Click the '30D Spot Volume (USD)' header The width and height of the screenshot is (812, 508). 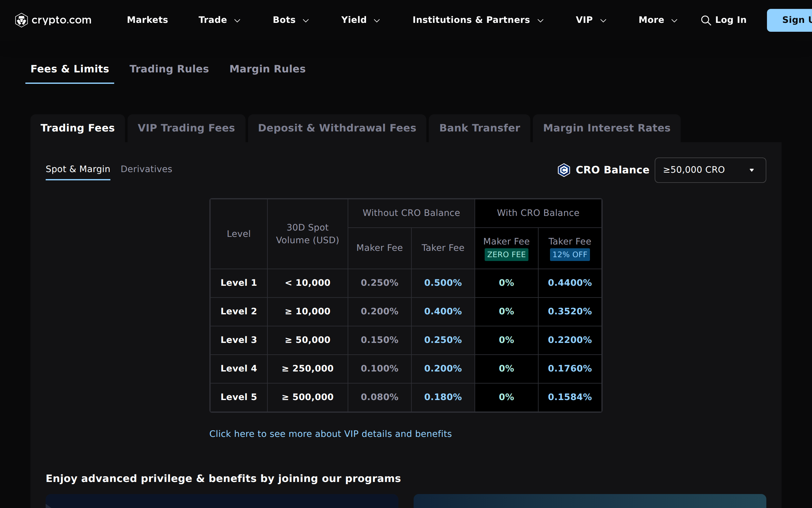(308, 234)
